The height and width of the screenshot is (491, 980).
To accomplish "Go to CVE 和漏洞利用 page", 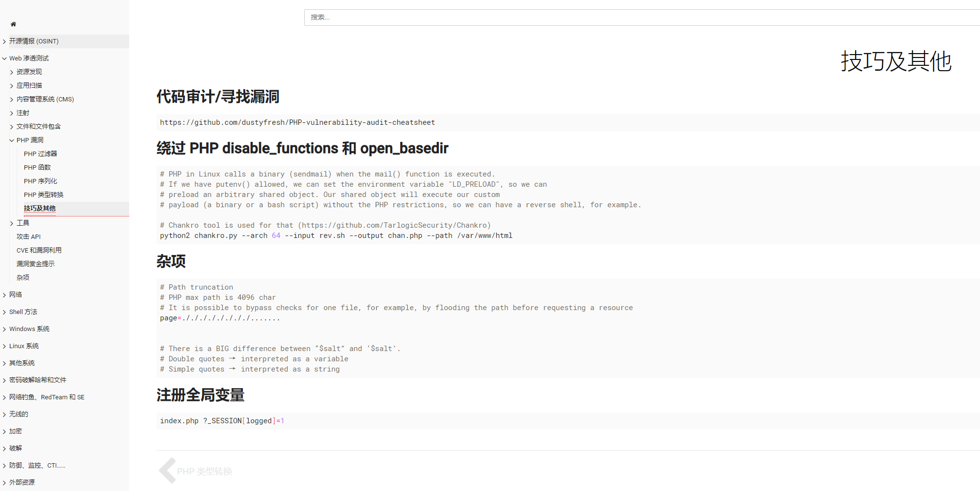I will [39, 250].
